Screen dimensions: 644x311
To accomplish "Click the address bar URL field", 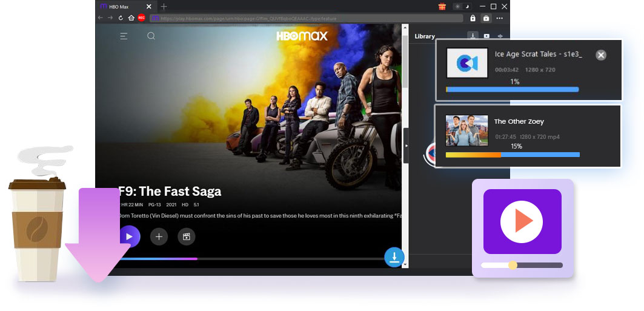I will tap(307, 18).
